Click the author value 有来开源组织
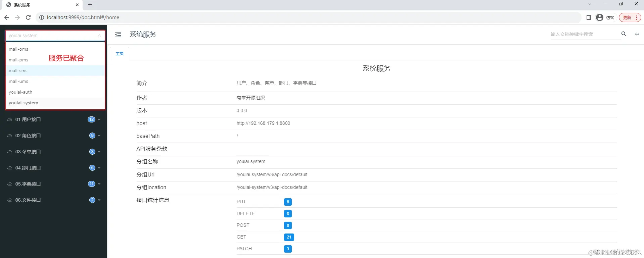Image resolution: width=644 pixels, height=258 pixels. coord(251,98)
